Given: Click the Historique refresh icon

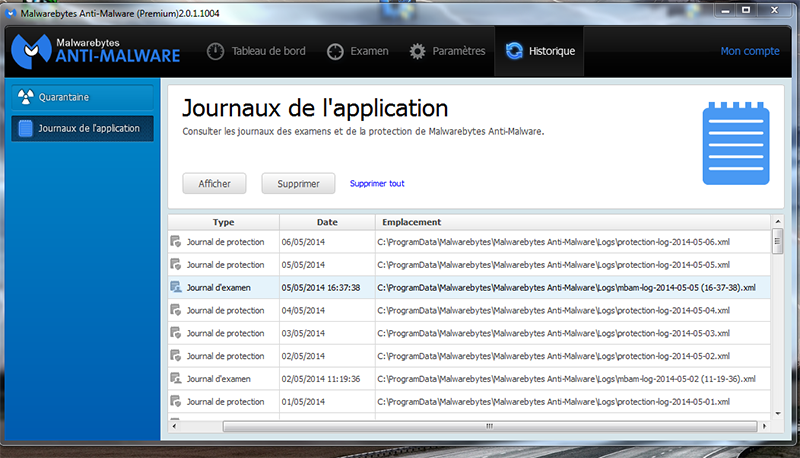Looking at the screenshot, I should [x=514, y=51].
